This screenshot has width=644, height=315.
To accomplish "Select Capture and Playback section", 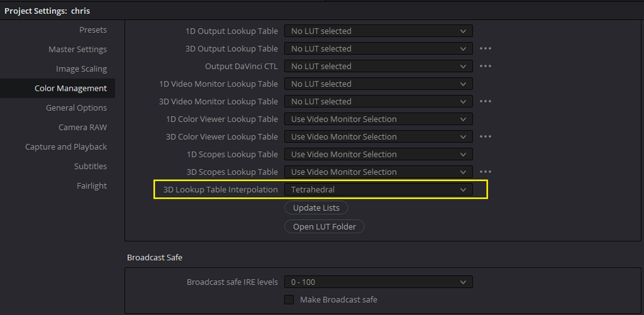I will pos(66,147).
